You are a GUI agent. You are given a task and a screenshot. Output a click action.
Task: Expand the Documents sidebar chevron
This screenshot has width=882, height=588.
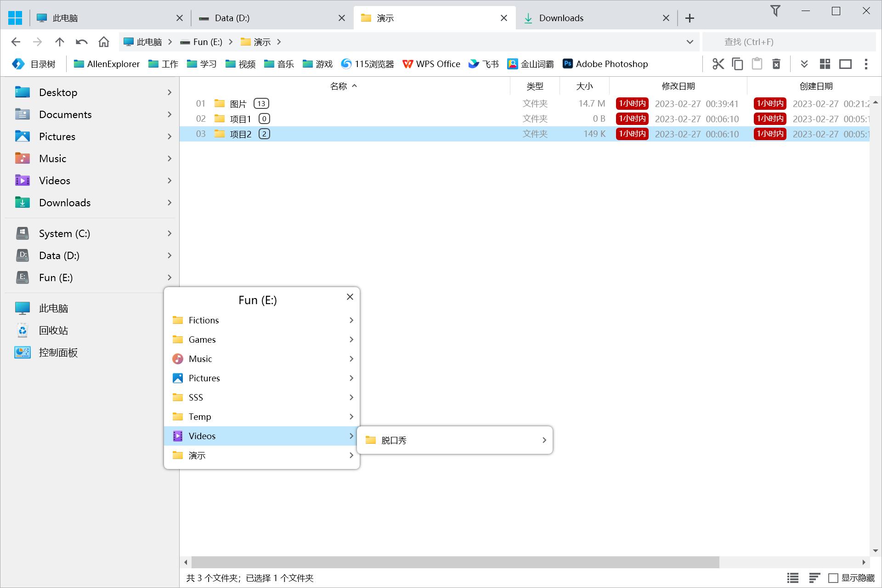click(170, 114)
